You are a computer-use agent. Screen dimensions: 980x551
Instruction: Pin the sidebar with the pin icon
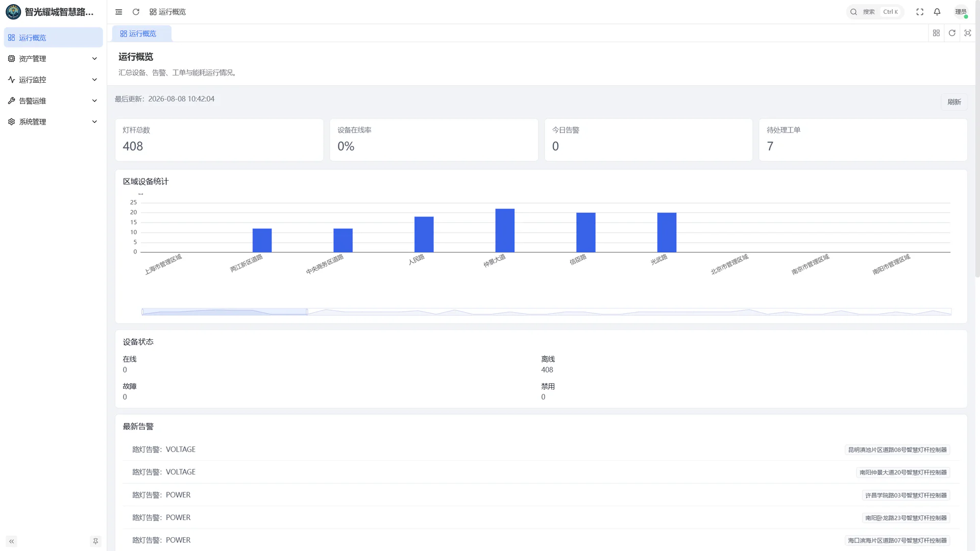[x=95, y=541]
